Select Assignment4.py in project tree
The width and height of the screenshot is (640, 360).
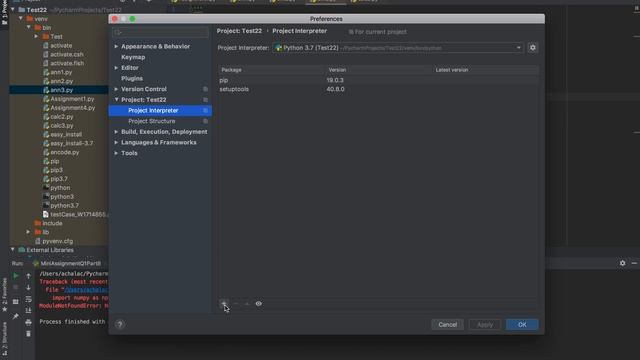[73, 108]
